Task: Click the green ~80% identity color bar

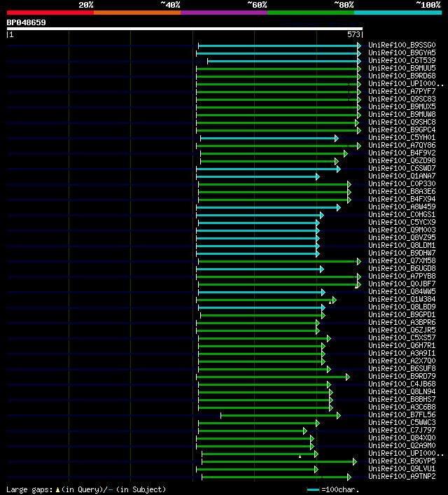Action: (311, 13)
